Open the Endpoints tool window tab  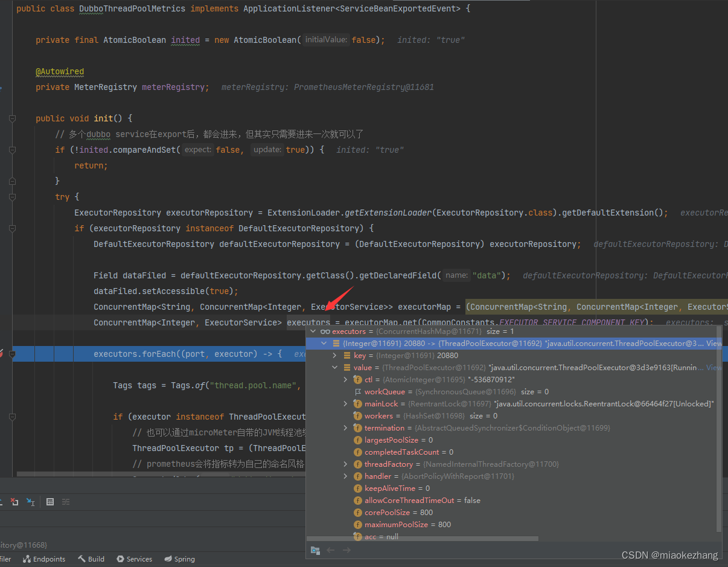coord(43,559)
